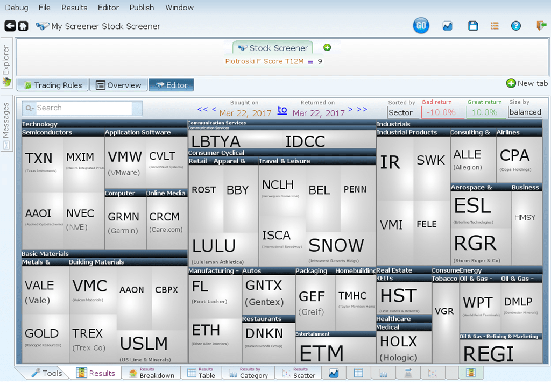Step forward one period with > arrow

pyautogui.click(x=350, y=109)
